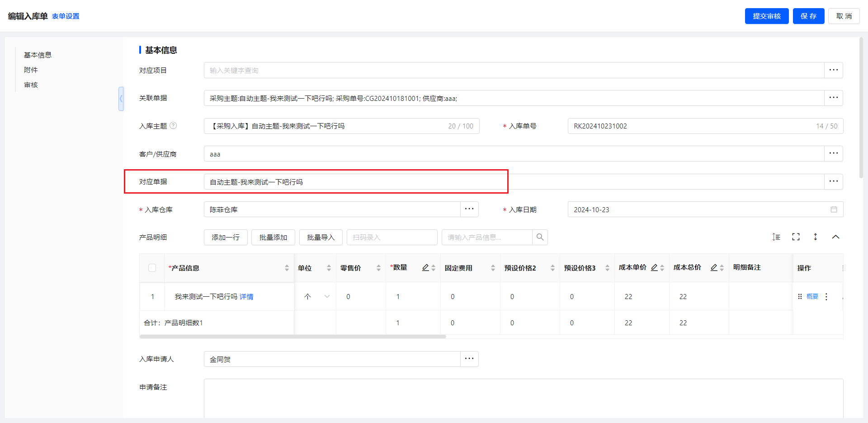The width and height of the screenshot is (868, 423).
Task: Click the 关联单据 field with 采购主题
Action: coord(514,98)
